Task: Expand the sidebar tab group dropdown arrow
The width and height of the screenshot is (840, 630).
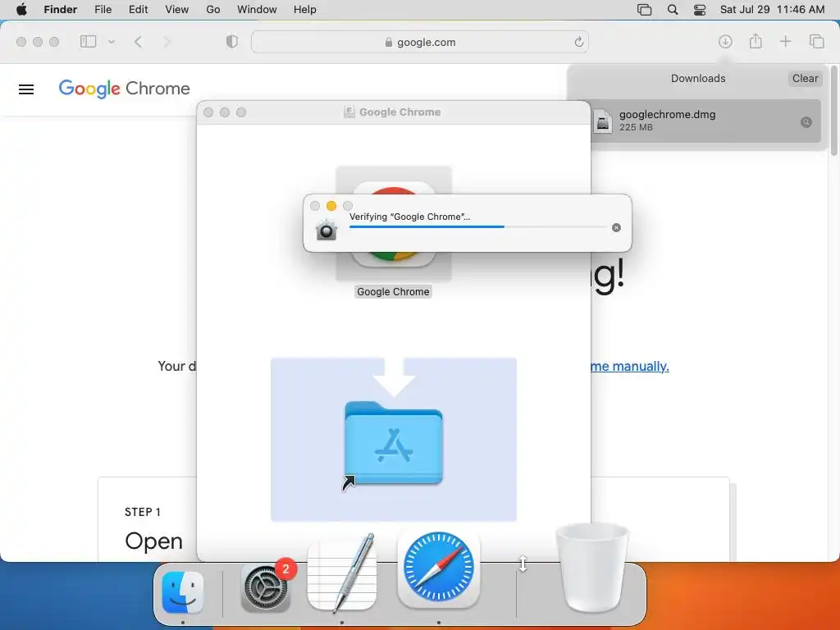Action: (x=112, y=42)
